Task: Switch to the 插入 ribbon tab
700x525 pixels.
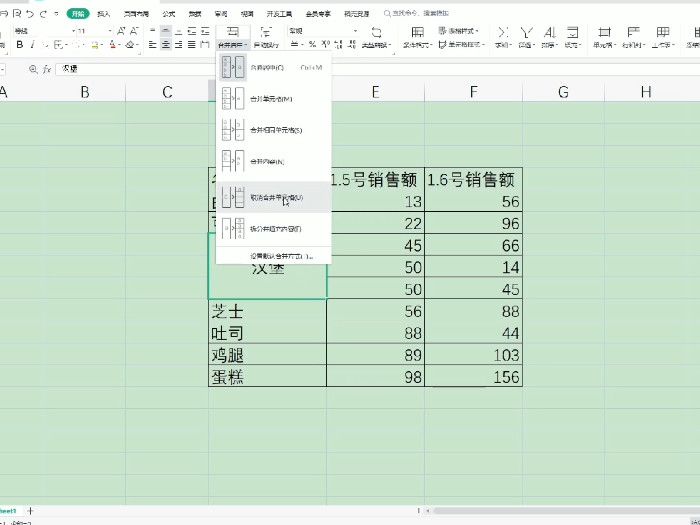Action: pyautogui.click(x=104, y=14)
